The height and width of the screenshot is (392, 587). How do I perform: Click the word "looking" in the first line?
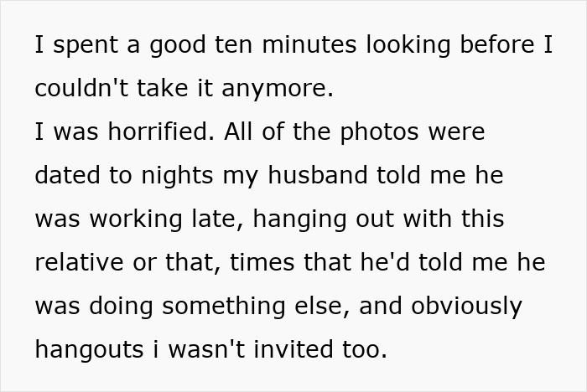point(418,45)
